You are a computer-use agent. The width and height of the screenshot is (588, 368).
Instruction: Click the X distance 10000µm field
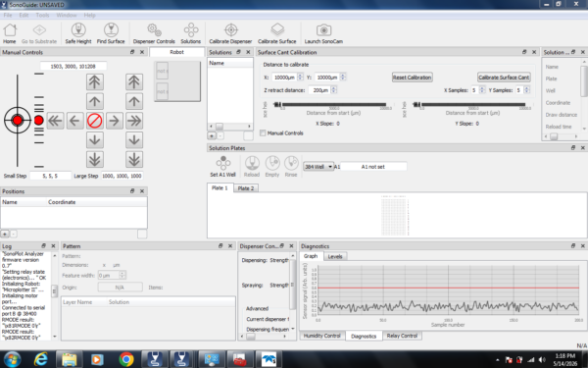[x=284, y=77]
